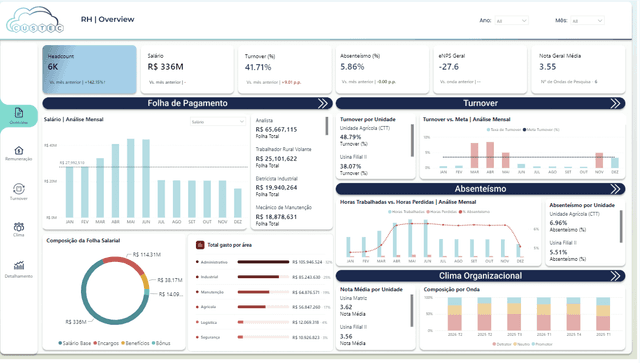Click the Folha de Pagamento double-arrow icon
The height and width of the screenshot is (363, 640).
tap(323, 103)
